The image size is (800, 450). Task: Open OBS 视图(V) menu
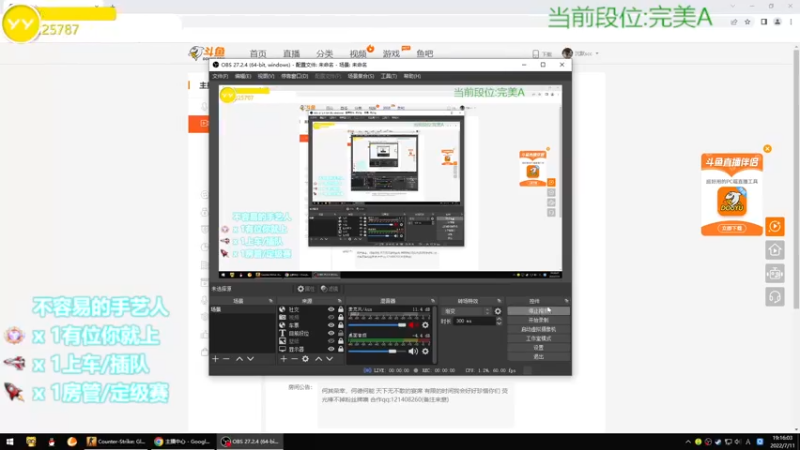click(x=266, y=76)
